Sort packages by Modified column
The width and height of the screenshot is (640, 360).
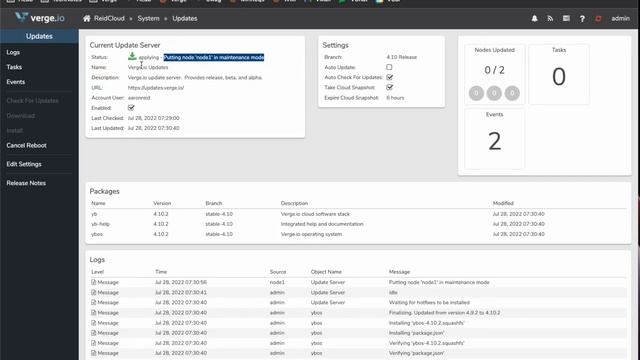[x=503, y=203]
